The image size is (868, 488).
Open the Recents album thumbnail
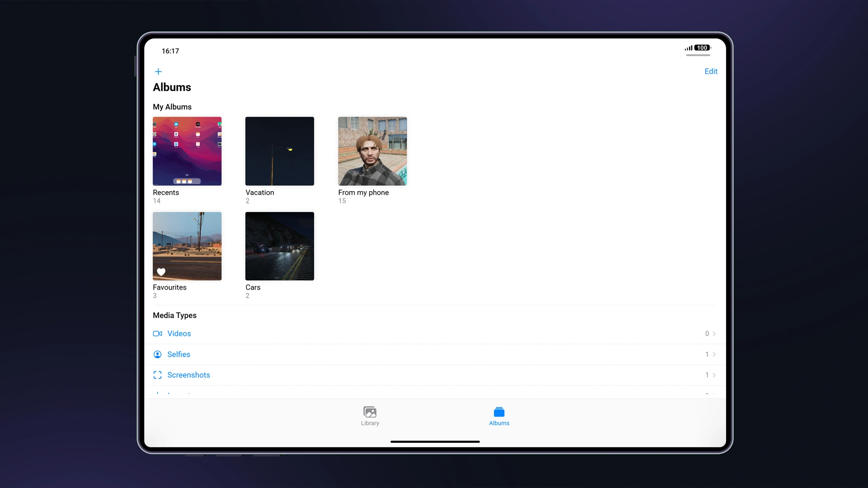(x=187, y=151)
